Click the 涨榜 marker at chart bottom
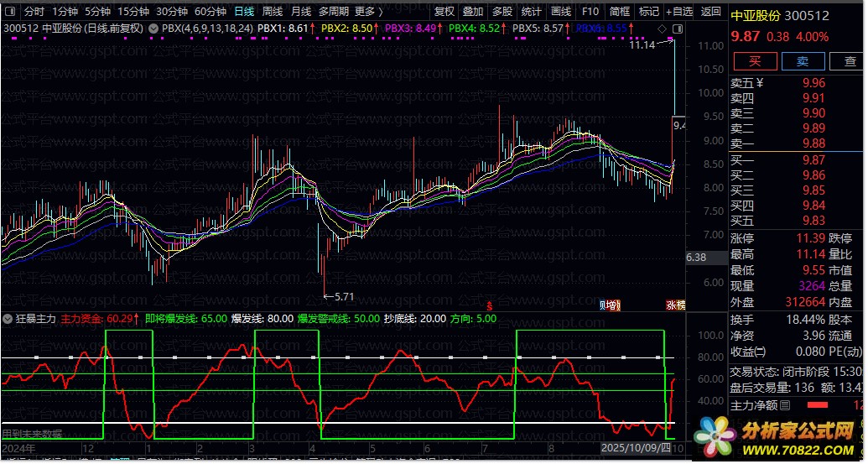Image resolution: width=868 pixels, height=464 pixels. coord(675,305)
